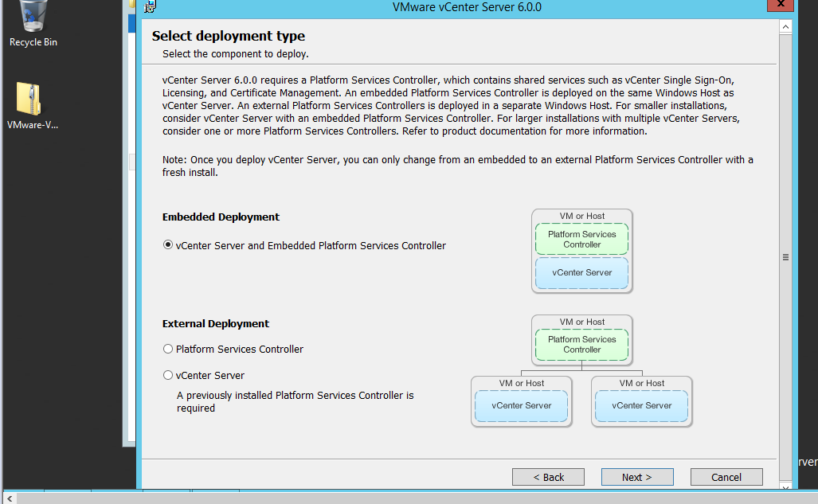Click the vertical scrollbar track of the wizard

point(785,159)
